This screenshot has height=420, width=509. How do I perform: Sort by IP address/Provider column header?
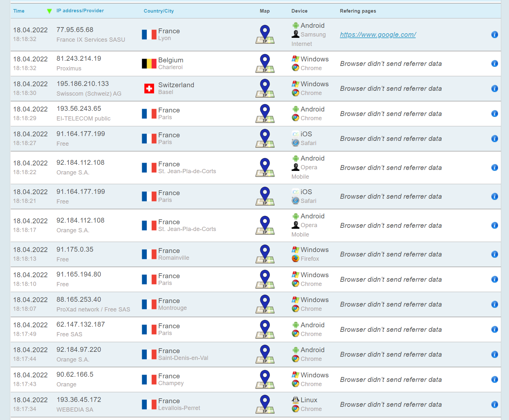pyautogui.click(x=80, y=11)
